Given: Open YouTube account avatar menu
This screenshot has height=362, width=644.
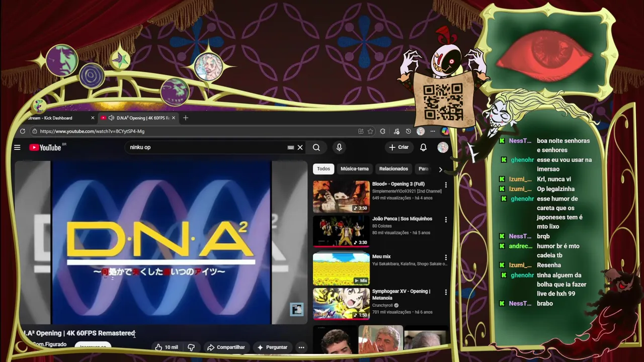Looking at the screenshot, I should pyautogui.click(x=443, y=147).
